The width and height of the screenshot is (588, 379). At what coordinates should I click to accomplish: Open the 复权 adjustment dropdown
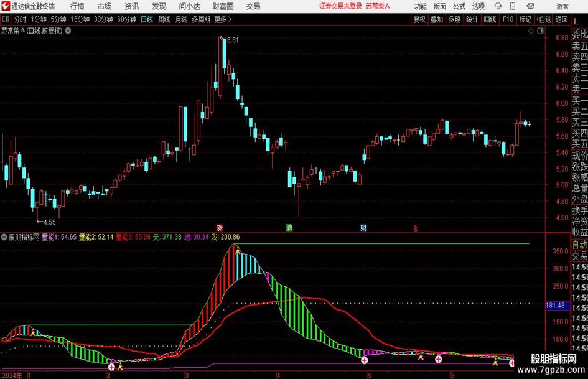(x=419, y=19)
